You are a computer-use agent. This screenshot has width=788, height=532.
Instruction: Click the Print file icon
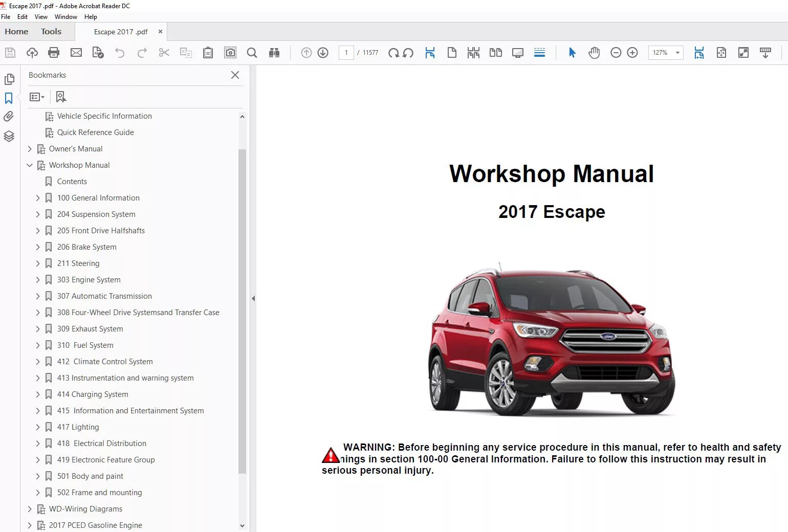(54, 53)
